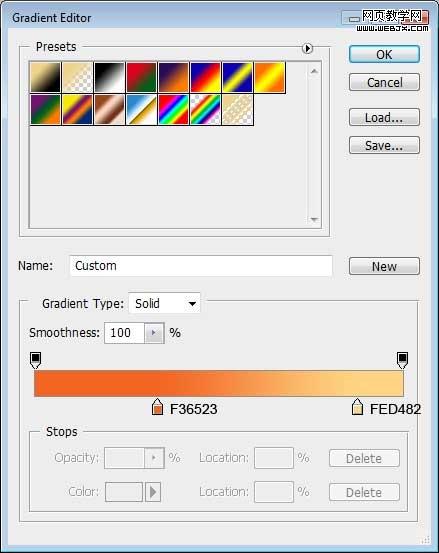
Task: Select the black-to-white gradient preset
Action: pos(109,77)
